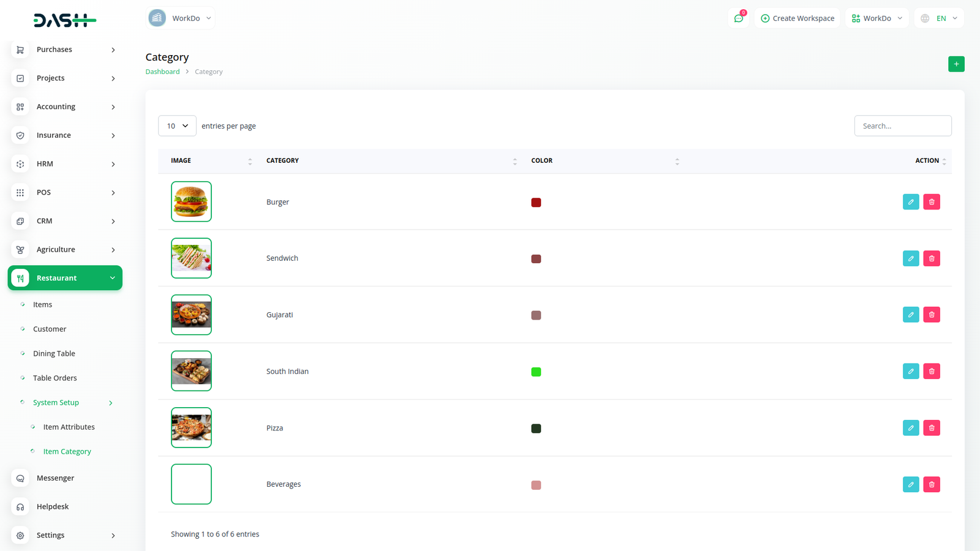Delete the Sendwich category
Screen dimensions: 980x551
(931, 258)
